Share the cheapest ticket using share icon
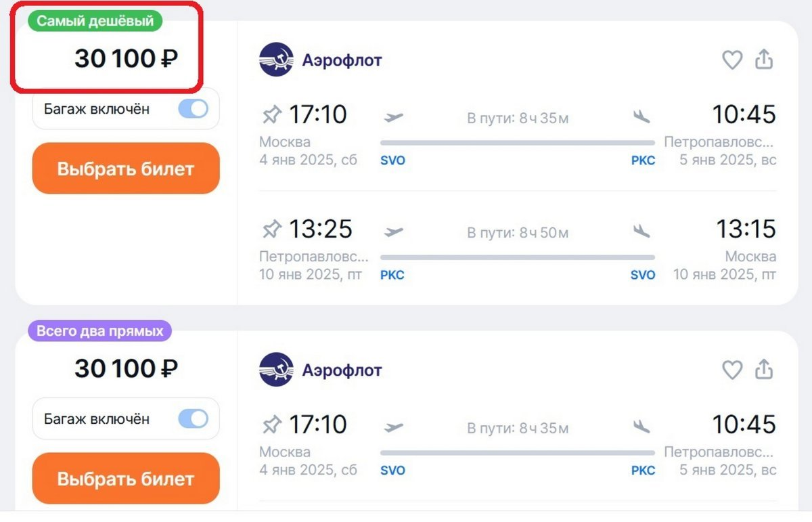This screenshot has height=522, width=812. (x=764, y=60)
